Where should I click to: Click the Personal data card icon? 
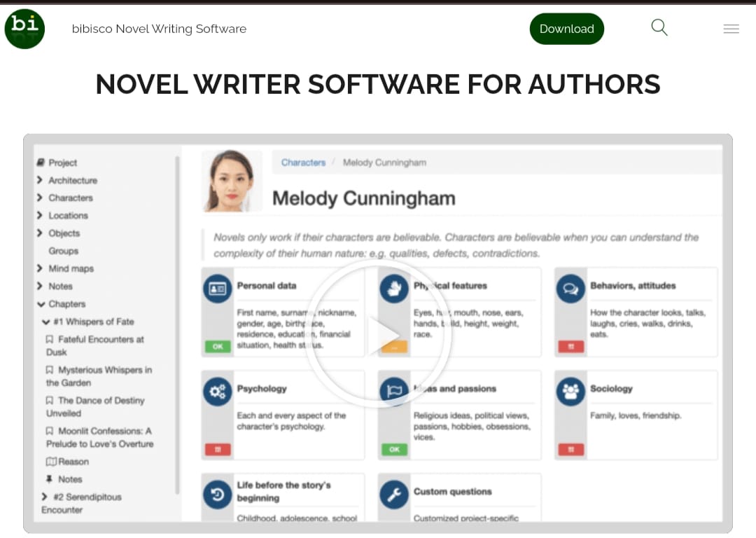tap(218, 289)
